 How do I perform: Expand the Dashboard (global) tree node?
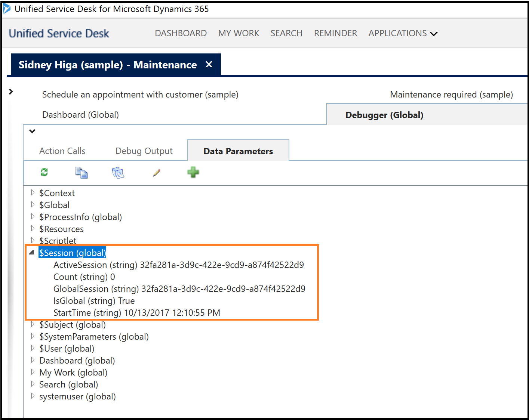coord(33,360)
